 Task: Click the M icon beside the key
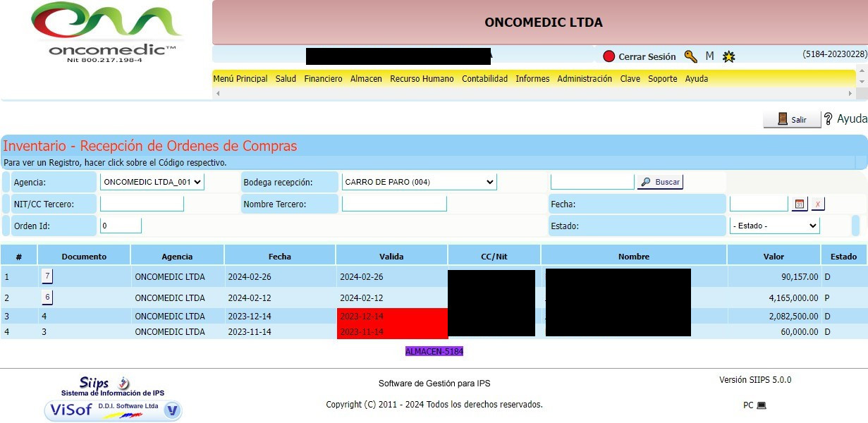coord(709,56)
